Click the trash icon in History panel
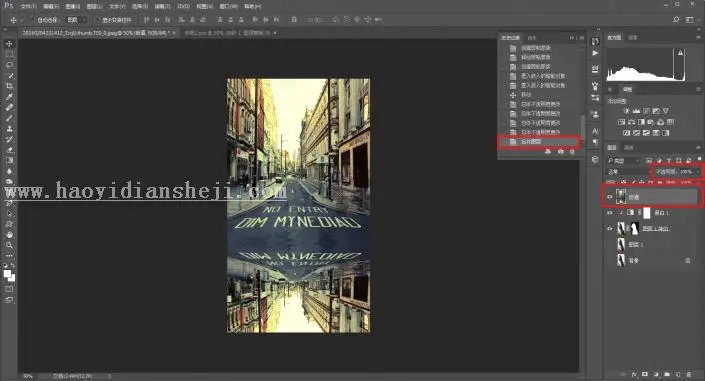 (572, 152)
